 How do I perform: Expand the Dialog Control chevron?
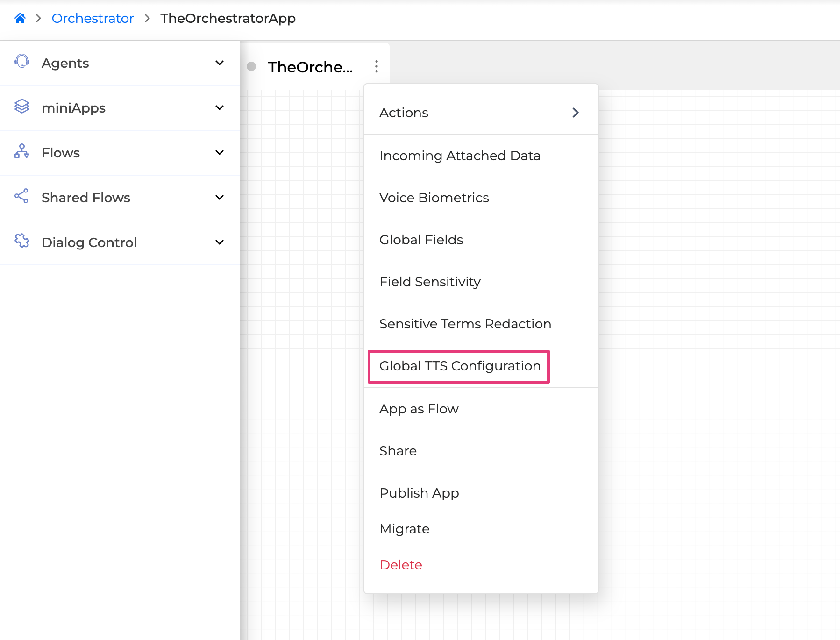(x=220, y=242)
